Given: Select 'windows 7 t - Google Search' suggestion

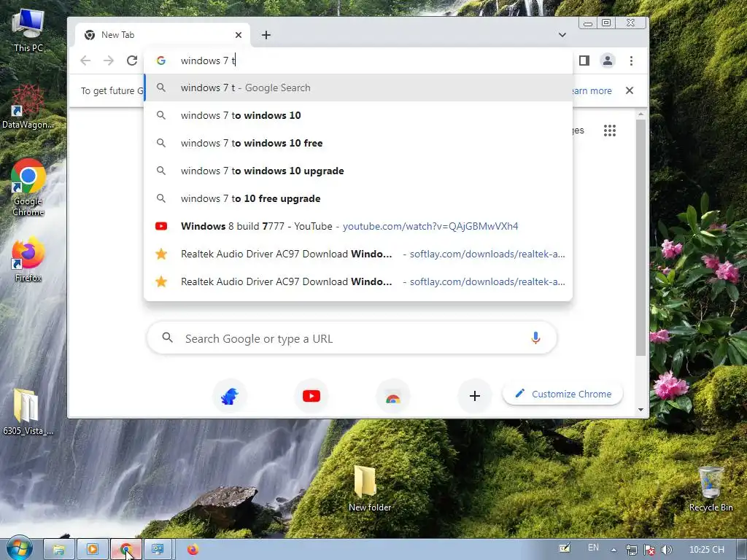Looking at the screenshot, I should point(358,87).
